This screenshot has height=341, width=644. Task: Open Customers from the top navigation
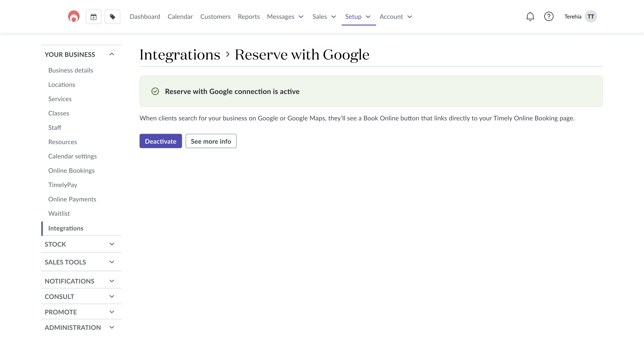click(x=215, y=17)
